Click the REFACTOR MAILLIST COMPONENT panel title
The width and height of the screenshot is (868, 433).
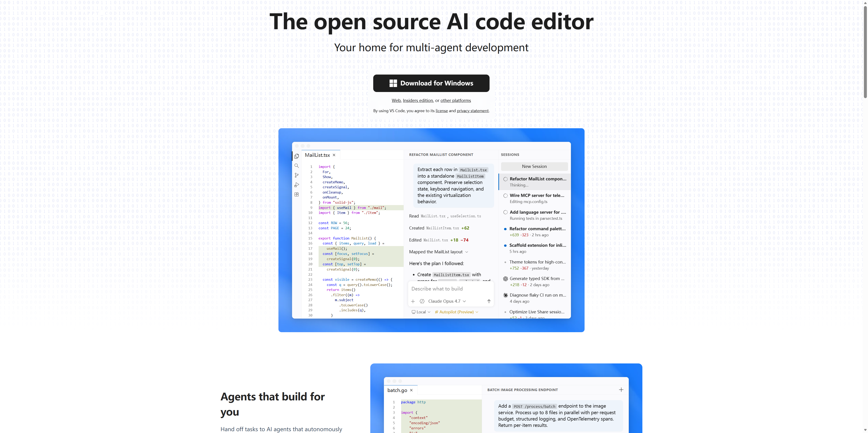point(441,155)
